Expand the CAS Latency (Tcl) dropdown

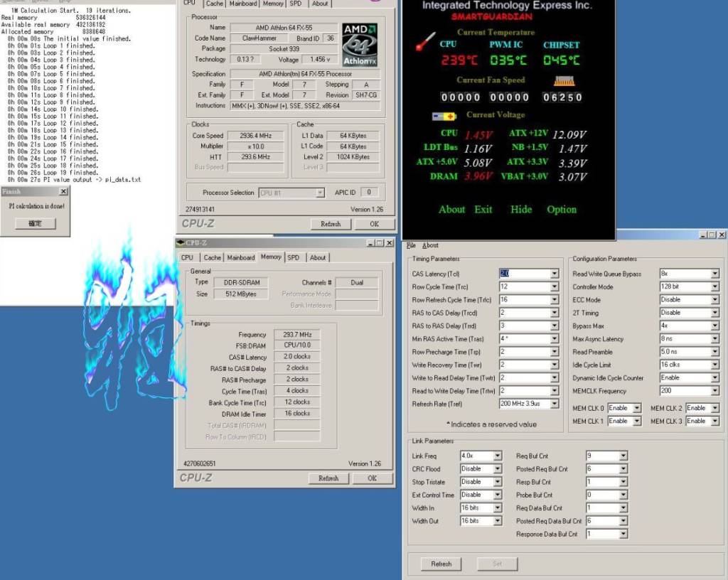tap(555, 274)
